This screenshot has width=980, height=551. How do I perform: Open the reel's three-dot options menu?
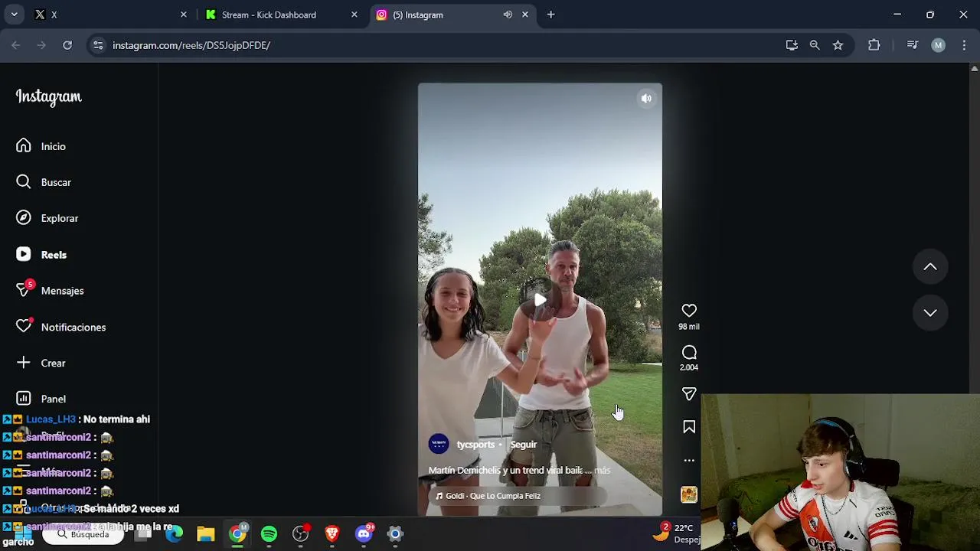coord(689,460)
